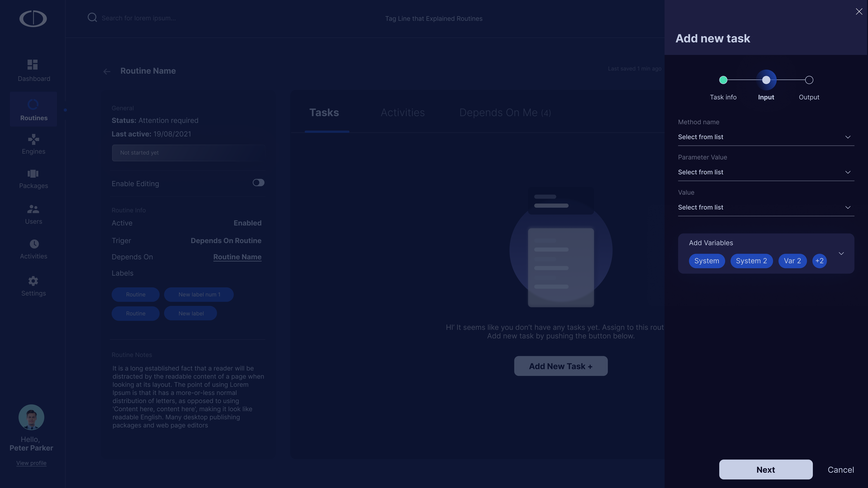
Task: Show the +2 more variables chip
Action: click(x=819, y=261)
